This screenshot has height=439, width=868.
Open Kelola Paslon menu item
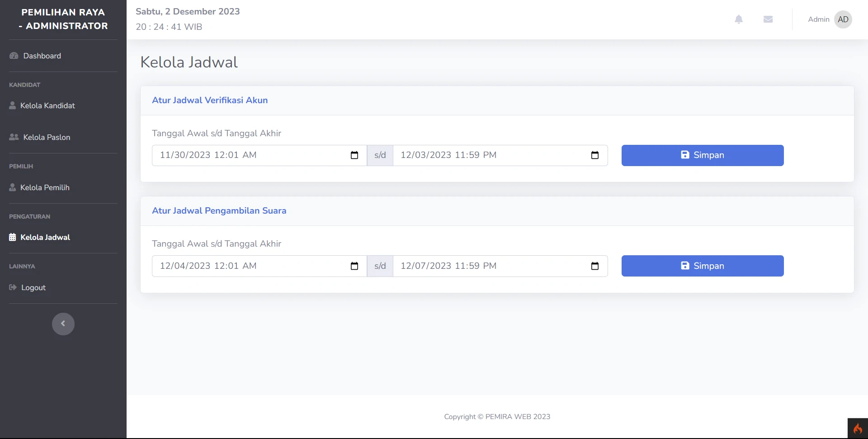coord(47,137)
